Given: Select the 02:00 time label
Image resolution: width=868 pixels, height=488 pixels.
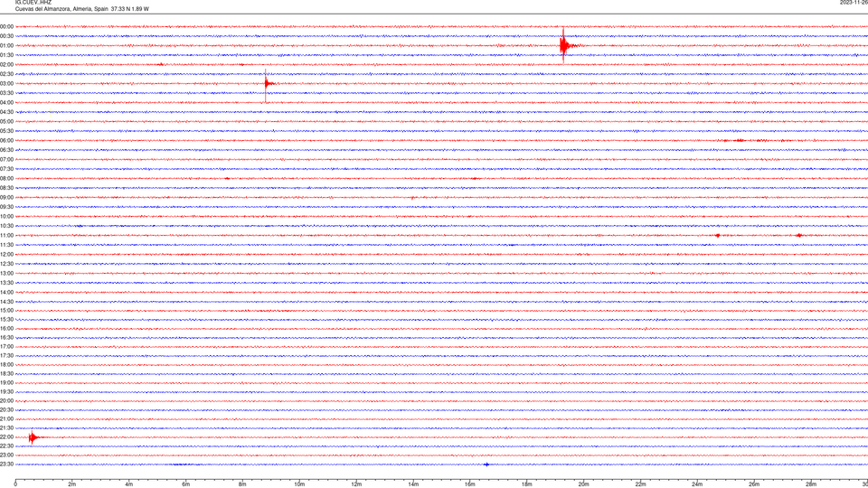Looking at the screenshot, I should coord(6,65).
